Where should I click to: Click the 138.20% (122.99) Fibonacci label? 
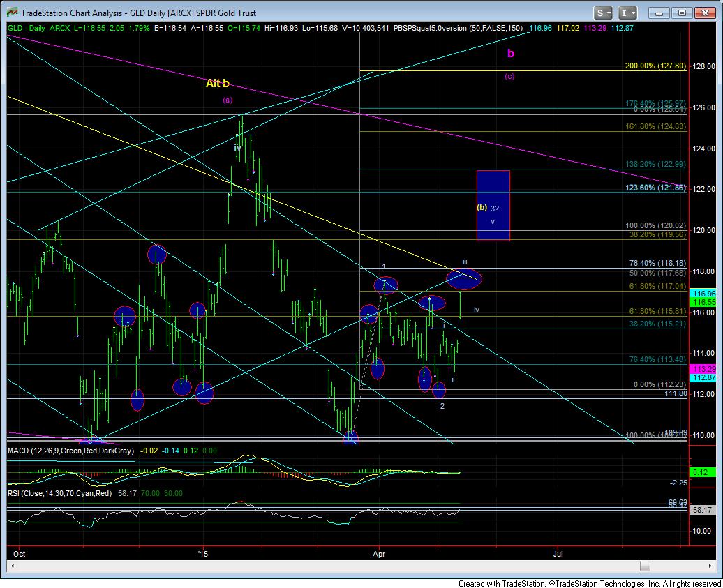[655, 164]
